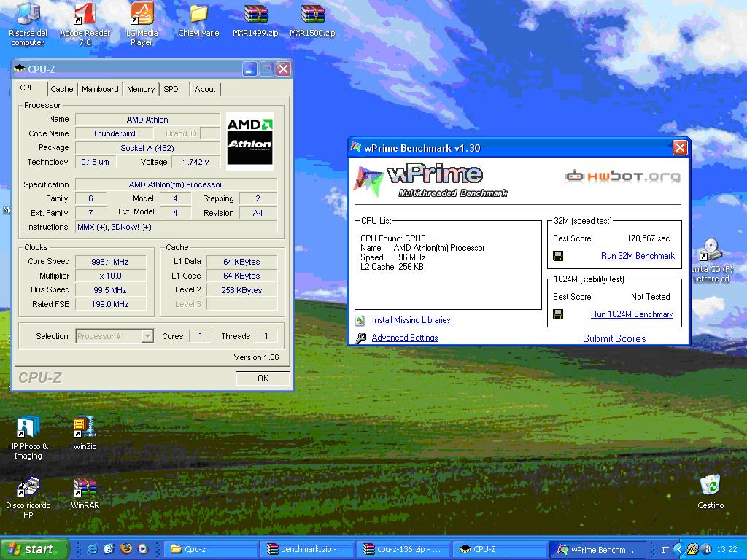Expand hidden system tray icons arrow

[679, 550]
